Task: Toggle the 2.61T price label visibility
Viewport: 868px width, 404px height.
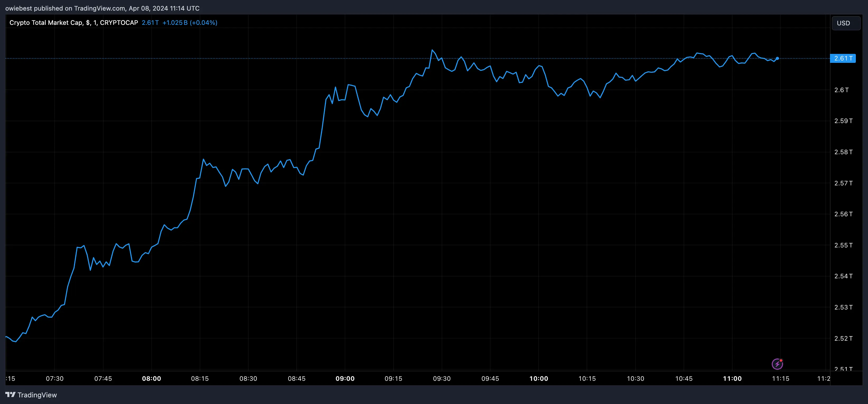Action: (843, 58)
